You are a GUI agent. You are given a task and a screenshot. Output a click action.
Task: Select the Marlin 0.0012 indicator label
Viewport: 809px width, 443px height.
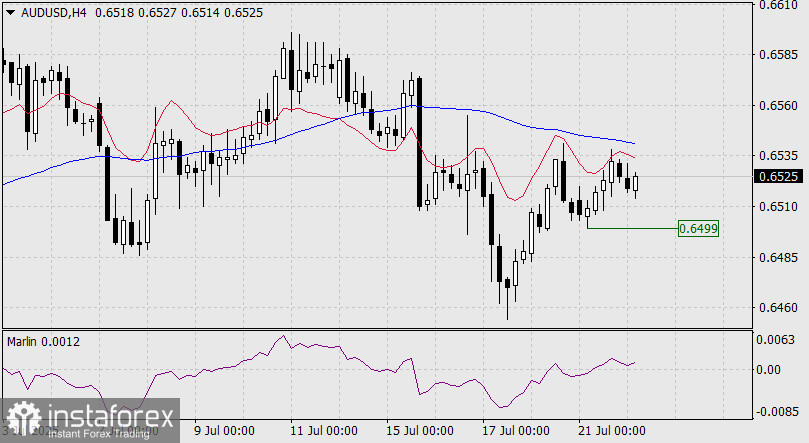[43, 341]
